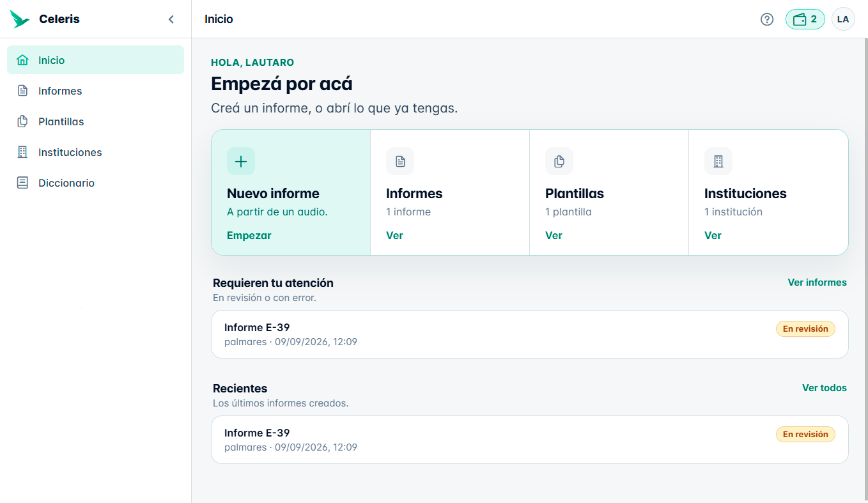868x503 pixels.
Task: Open the help question mark icon
Action: (767, 19)
